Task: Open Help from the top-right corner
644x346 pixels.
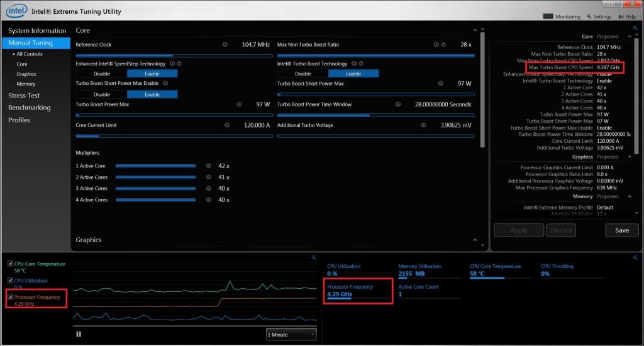Action: coord(628,16)
